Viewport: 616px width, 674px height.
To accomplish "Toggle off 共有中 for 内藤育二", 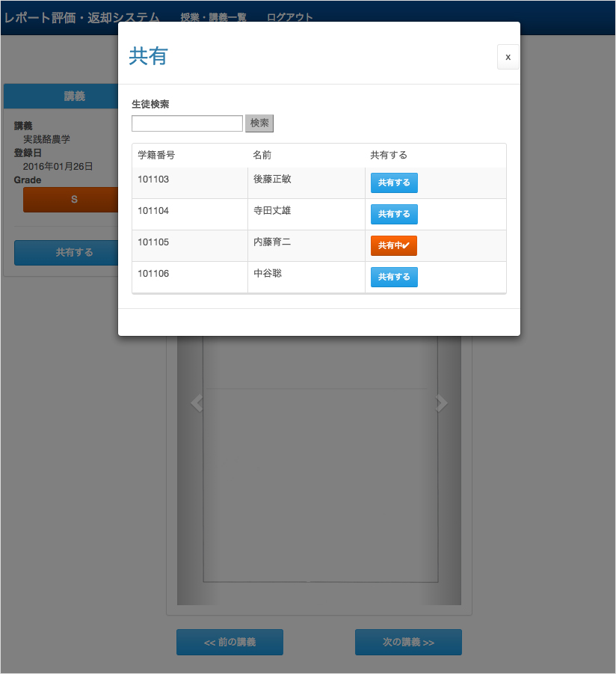I will click(393, 245).
